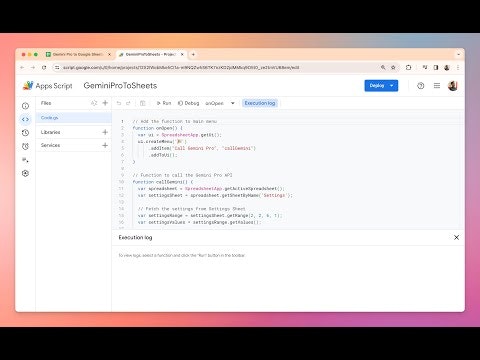
Task: Add a service with plus icon
Action: pos(105,145)
